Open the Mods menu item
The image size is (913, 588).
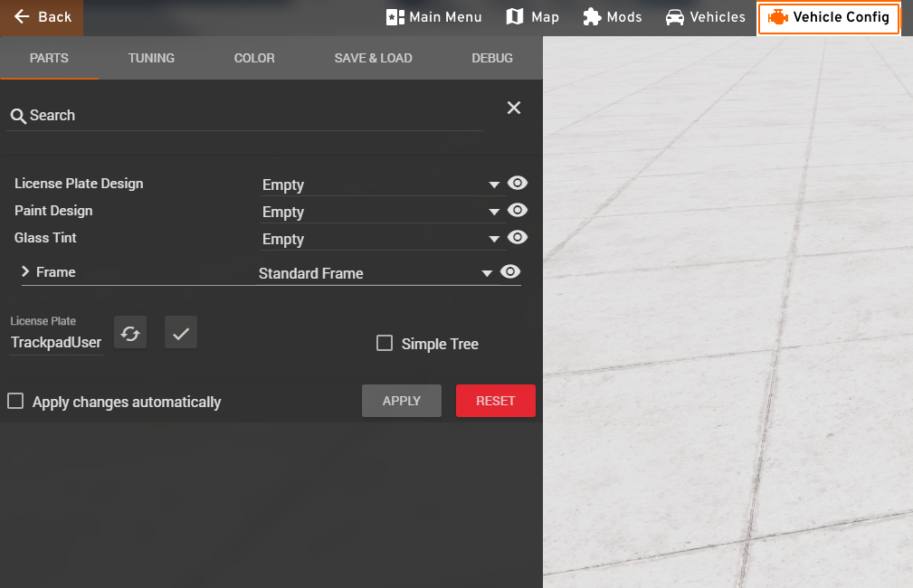tap(613, 17)
